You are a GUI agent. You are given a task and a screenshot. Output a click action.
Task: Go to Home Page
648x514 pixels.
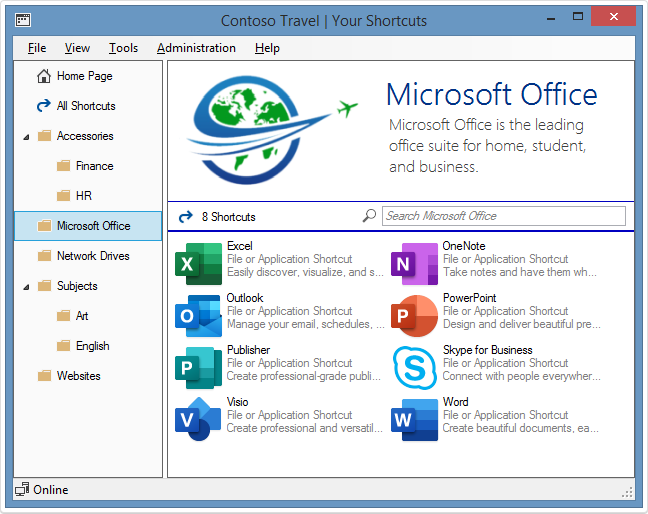pos(85,76)
